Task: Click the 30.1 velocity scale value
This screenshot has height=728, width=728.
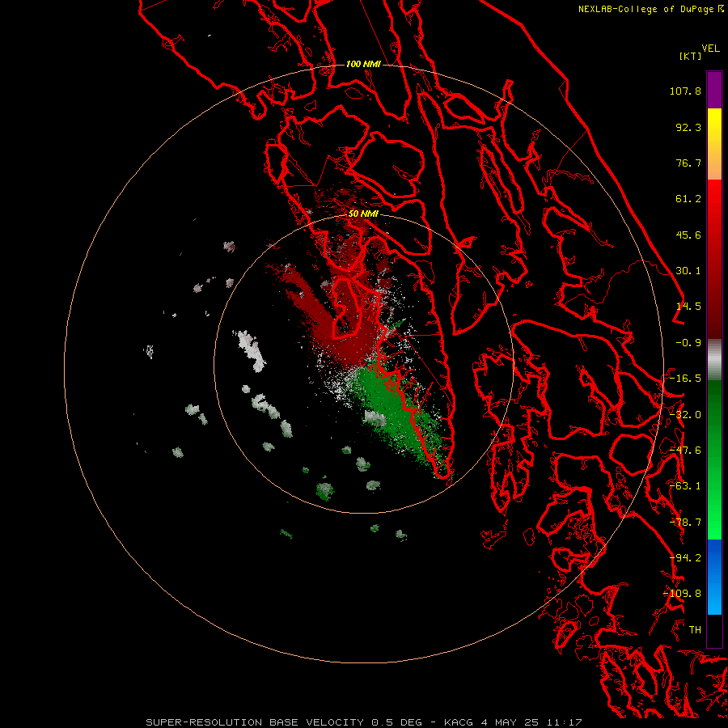Action: [x=688, y=271]
